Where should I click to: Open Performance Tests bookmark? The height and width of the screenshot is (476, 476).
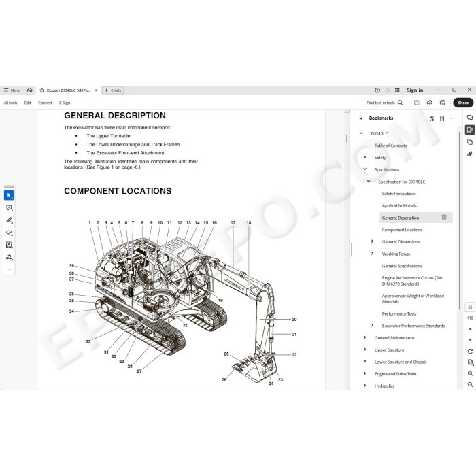399,313
